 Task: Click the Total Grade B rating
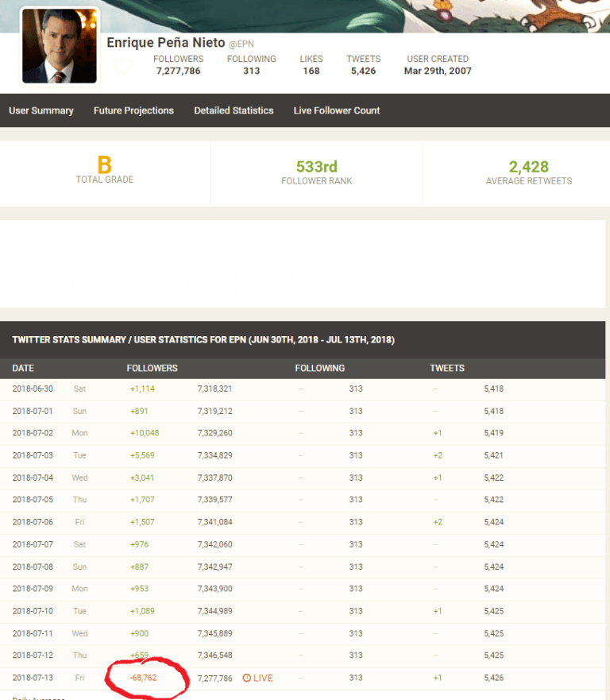pos(104,165)
